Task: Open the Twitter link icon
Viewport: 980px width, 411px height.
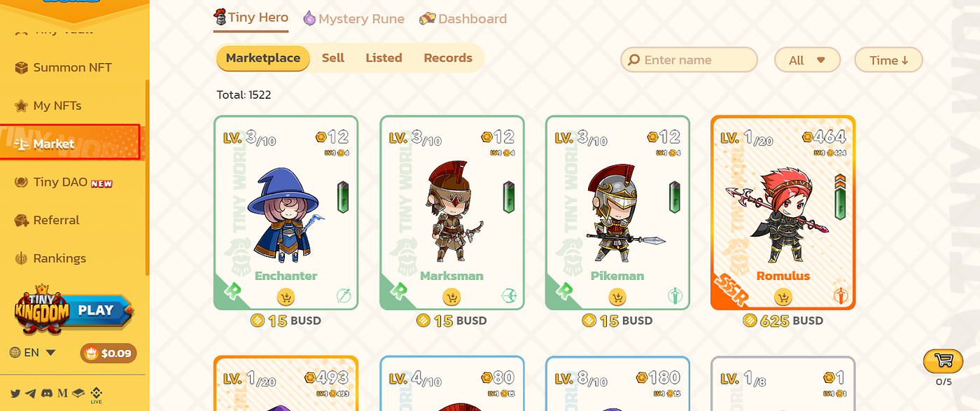Action: (15, 393)
